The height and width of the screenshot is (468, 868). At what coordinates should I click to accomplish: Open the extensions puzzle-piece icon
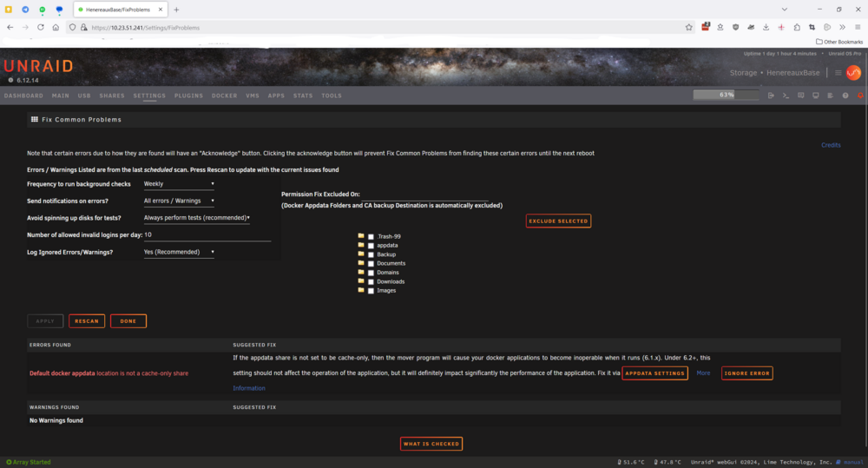click(x=797, y=27)
